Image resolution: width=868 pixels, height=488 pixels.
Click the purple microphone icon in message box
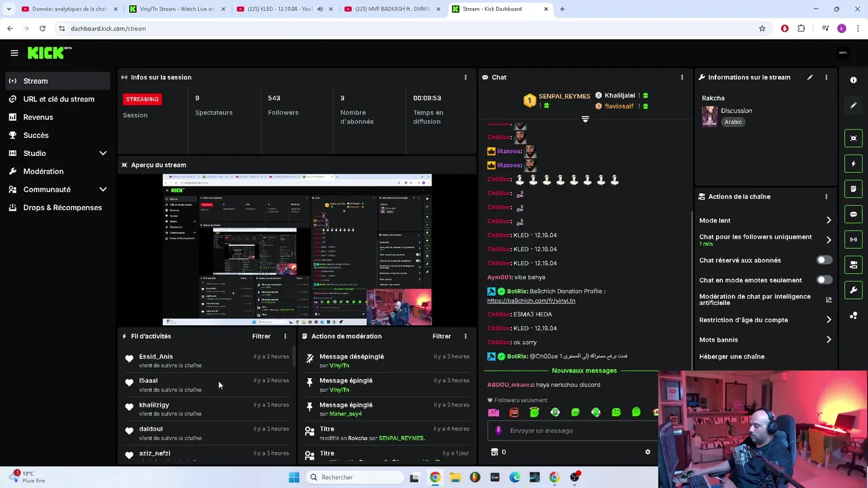(498, 430)
